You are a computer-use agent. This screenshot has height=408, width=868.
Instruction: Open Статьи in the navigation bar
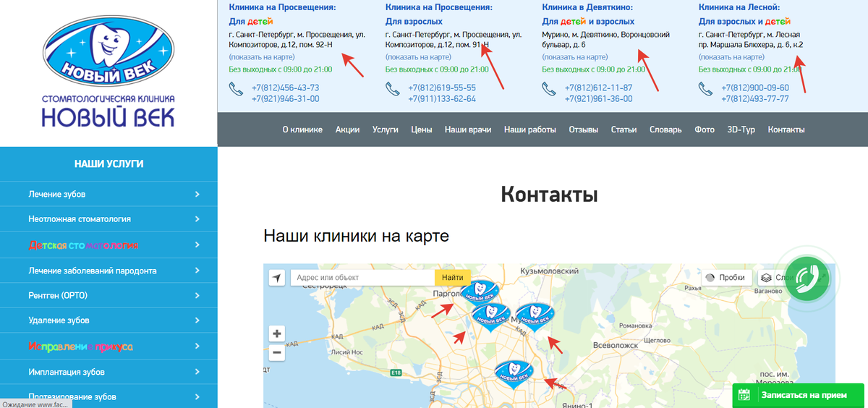click(x=624, y=129)
